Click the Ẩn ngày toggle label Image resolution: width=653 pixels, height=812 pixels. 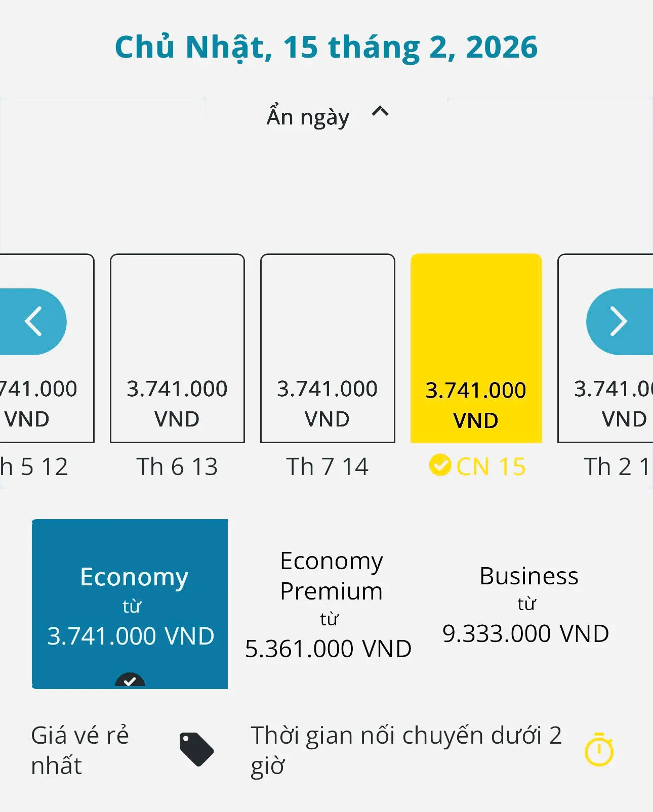(308, 116)
